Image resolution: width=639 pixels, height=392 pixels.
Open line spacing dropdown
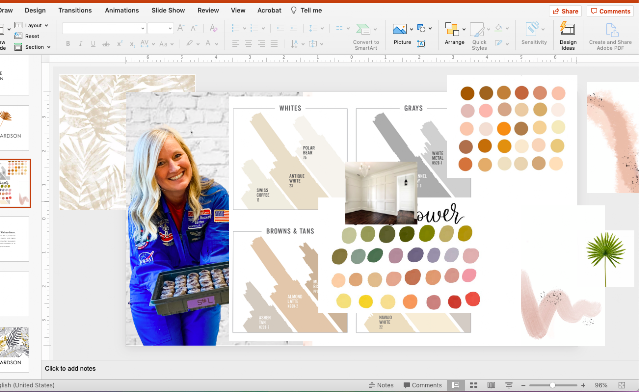(x=322, y=28)
